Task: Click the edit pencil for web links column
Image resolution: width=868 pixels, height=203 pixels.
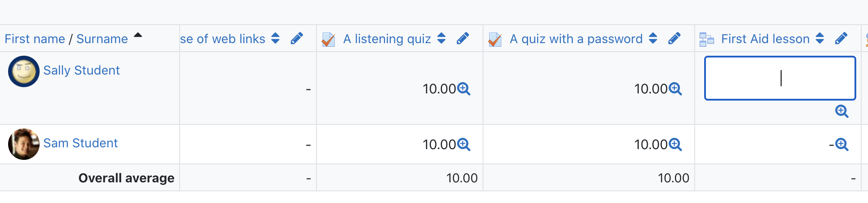Action: tap(297, 39)
